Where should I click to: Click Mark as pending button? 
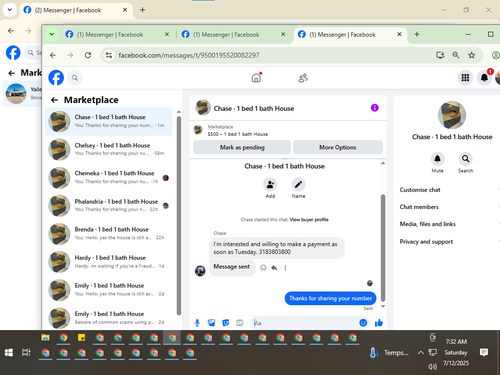242,147
